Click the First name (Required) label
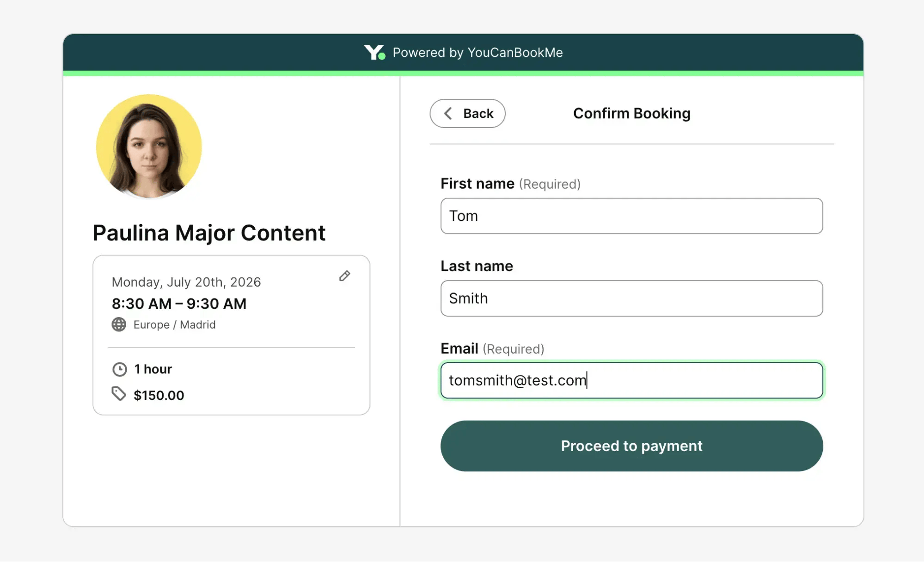 click(510, 183)
